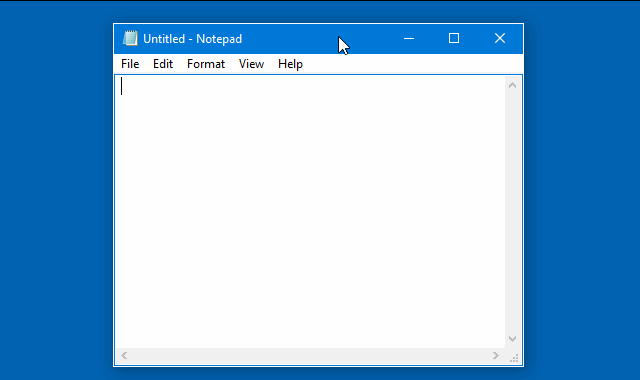Click the horizontal scrollbar right arrow

click(x=496, y=356)
